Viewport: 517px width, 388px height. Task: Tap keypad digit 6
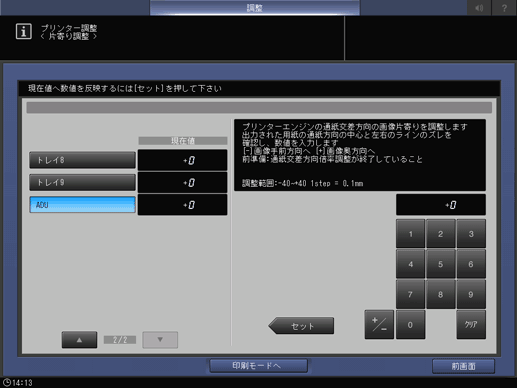tap(471, 264)
